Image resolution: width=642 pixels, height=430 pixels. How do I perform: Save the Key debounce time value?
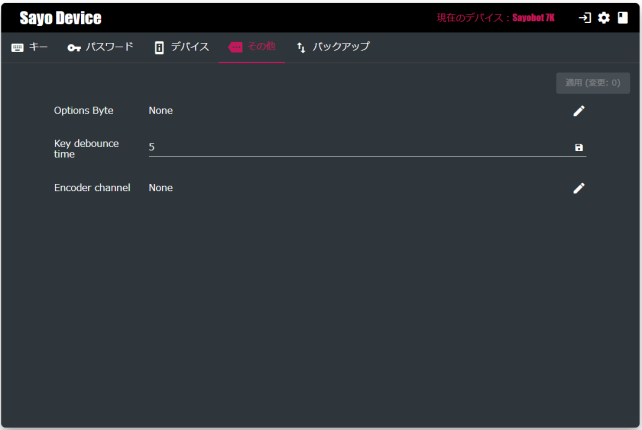pyautogui.click(x=579, y=147)
